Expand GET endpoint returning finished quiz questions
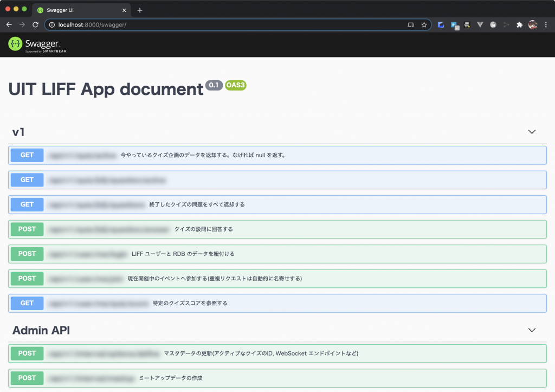The width and height of the screenshot is (555, 392). 277,204
